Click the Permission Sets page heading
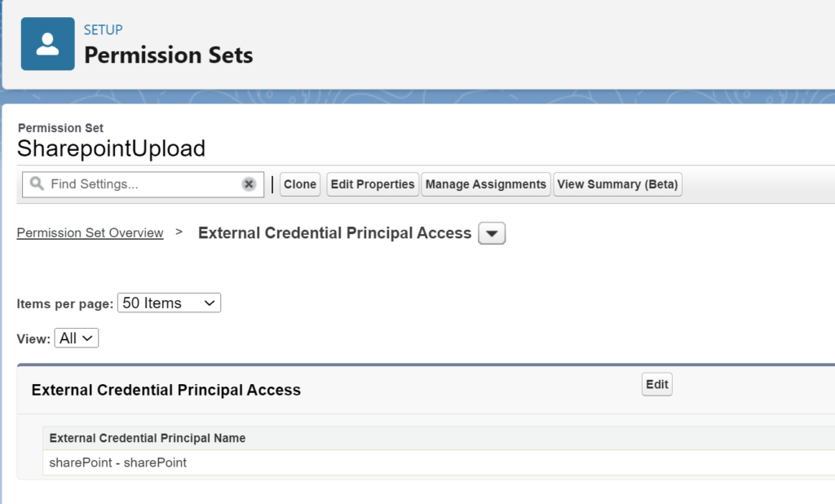This screenshot has height=504, width=835. 168,55
